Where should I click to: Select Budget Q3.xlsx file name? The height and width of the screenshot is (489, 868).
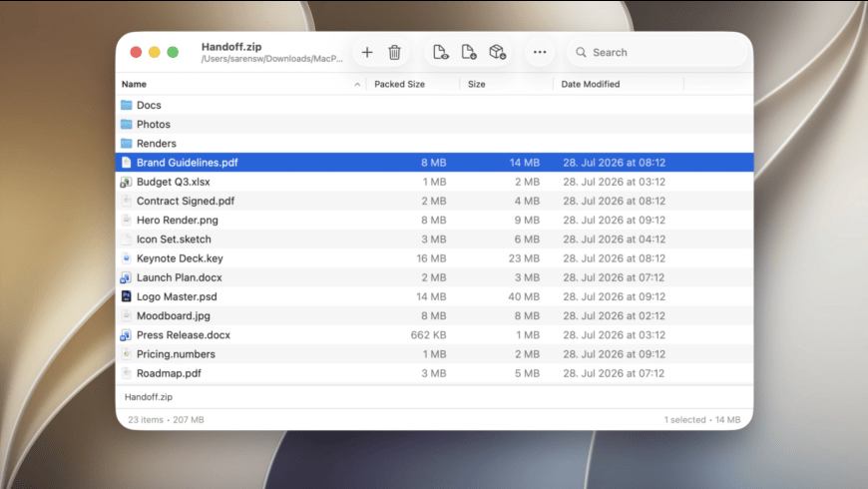tap(174, 182)
